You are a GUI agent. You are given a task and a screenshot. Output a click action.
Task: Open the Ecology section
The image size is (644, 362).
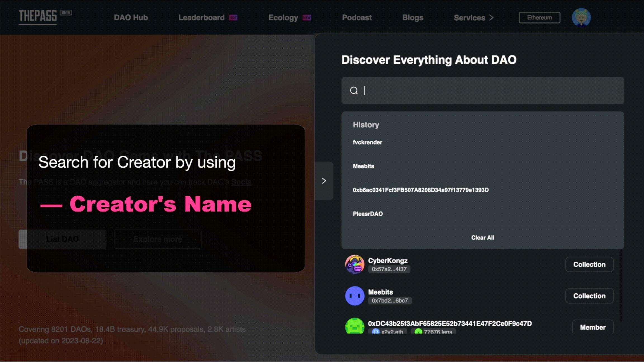tap(283, 18)
